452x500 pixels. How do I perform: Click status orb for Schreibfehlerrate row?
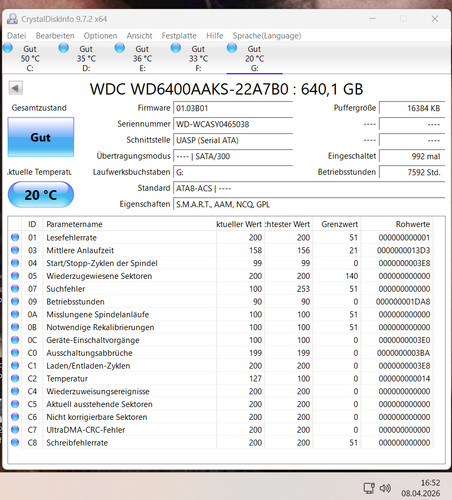pos(15,442)
